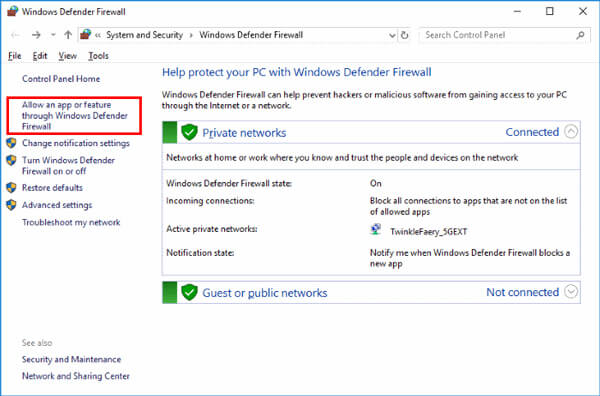The image size is (600, 396).
Task: Open the File menu
Action: coord(15,56)
